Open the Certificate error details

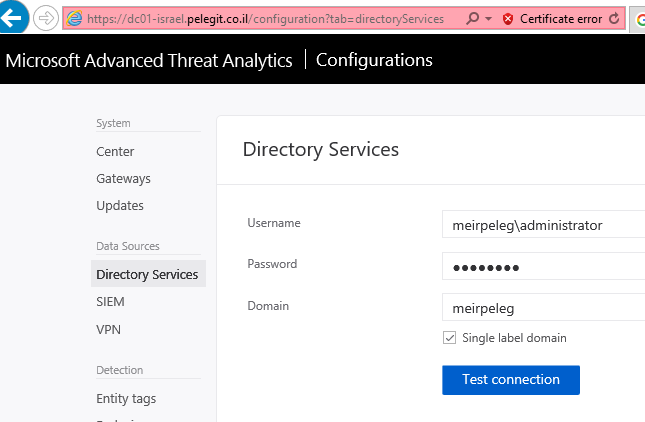[561, 19]
